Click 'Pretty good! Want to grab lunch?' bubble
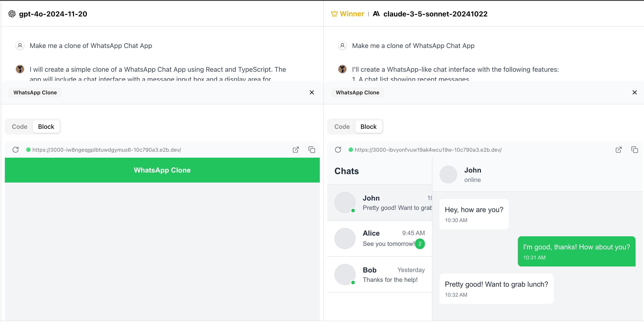The width and height of the screenshot is (644, 322). tap(497, 288)
